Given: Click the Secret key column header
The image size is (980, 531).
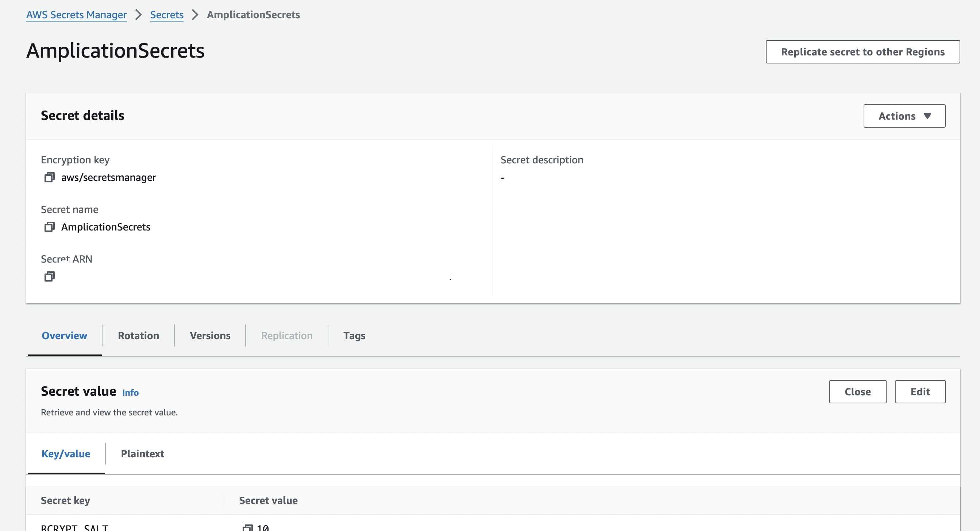Looking at the screenshot, I should pos(65,501).
